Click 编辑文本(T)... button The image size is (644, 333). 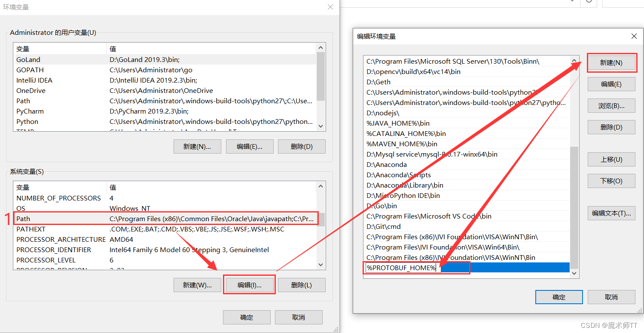pyautogui.click(x=611, y=213)
